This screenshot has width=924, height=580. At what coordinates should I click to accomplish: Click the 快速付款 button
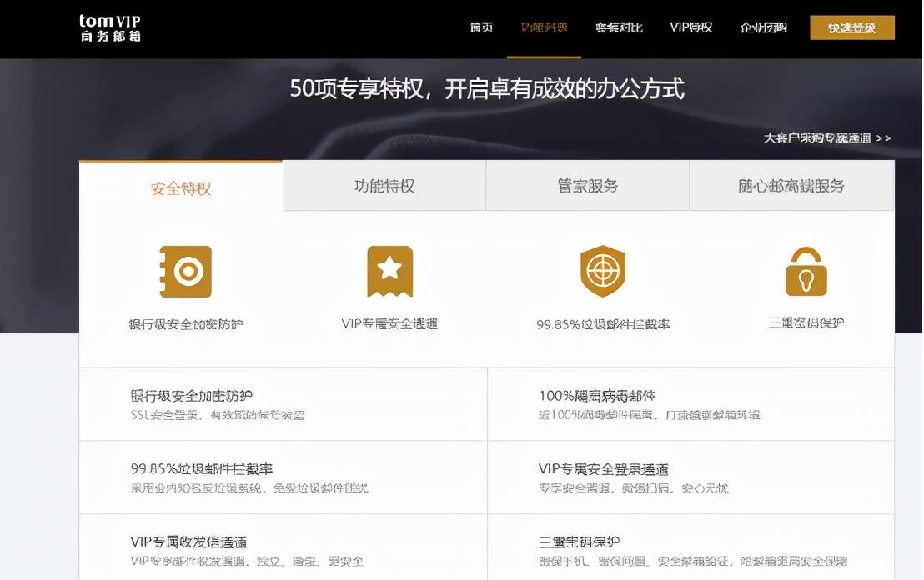851,27
